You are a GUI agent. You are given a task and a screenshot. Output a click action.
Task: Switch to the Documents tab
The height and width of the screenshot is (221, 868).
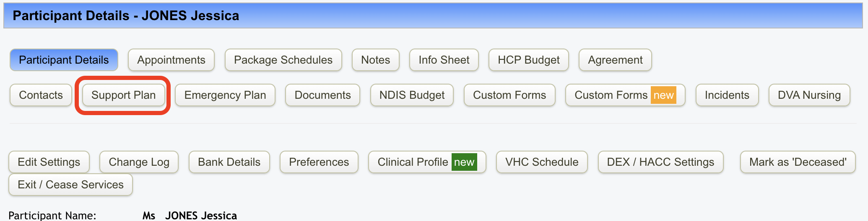point(322,95)
